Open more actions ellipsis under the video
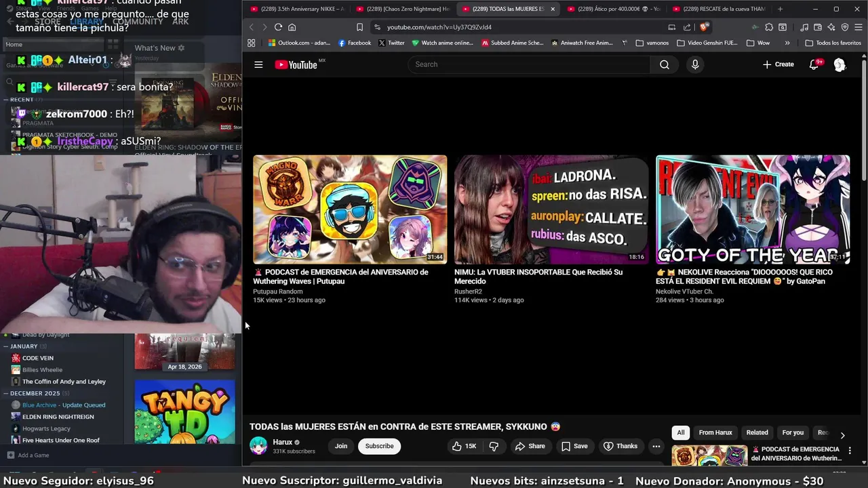The image size is (868, 488). 656,446
